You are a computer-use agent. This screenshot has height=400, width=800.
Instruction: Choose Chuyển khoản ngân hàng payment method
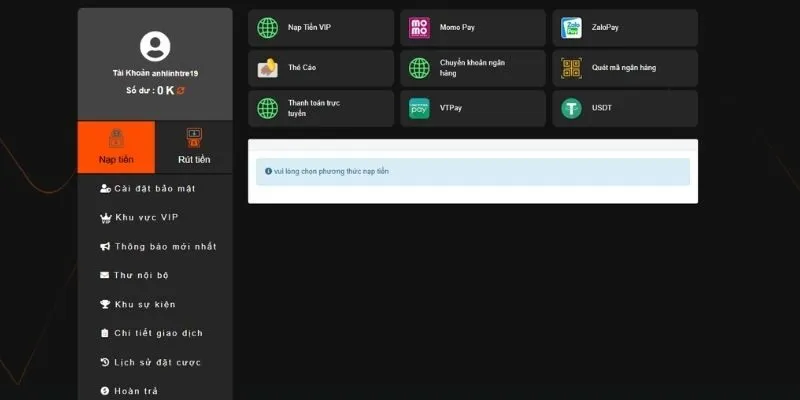coord(473,68)
